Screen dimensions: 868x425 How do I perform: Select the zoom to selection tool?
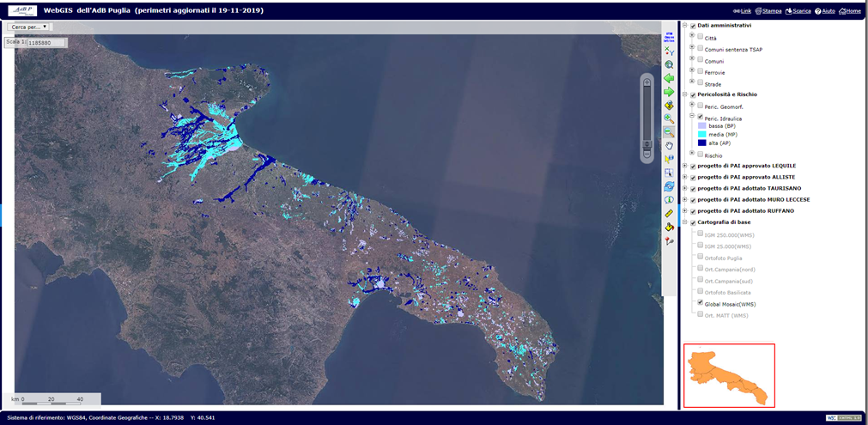670,105
